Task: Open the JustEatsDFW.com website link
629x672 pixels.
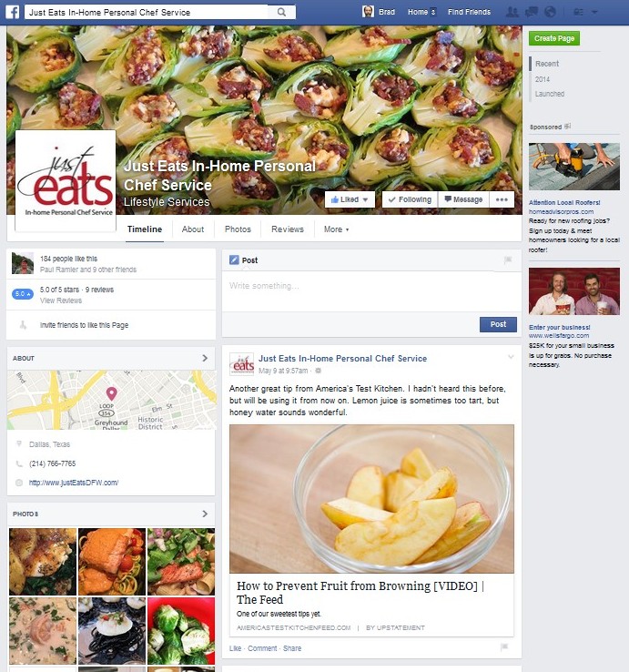Action: [x=74, y=483]
